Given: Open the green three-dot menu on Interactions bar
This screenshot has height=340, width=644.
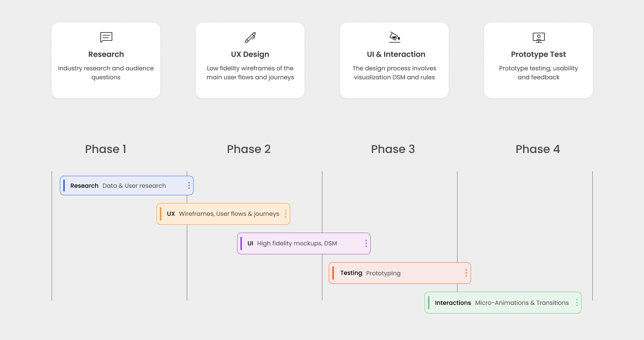Looking at the screenshot, I should pos(577,303).
